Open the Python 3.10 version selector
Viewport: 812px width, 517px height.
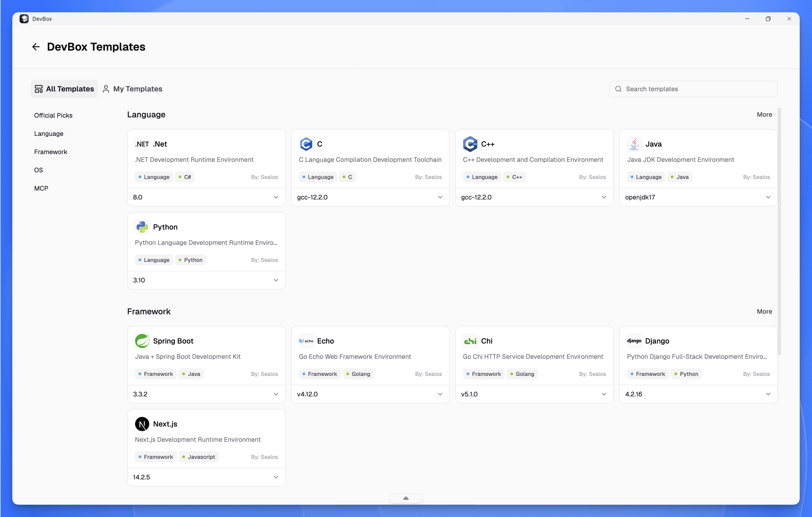point(206,280)
